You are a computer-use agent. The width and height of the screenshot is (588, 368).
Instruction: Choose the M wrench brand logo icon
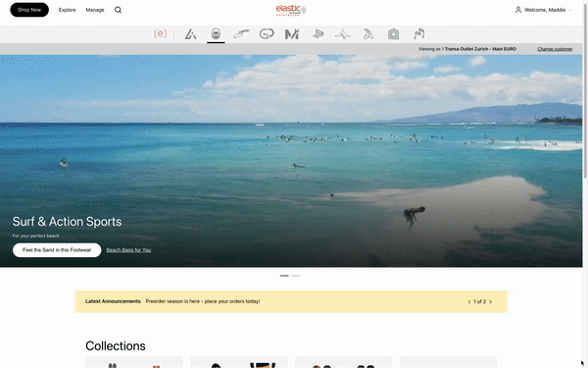(292, 34)
